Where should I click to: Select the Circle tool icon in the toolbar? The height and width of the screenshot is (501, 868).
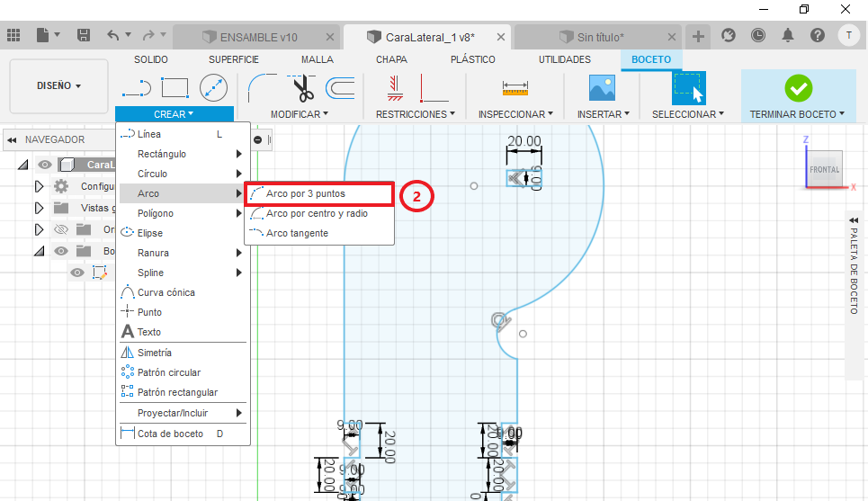[213, 87]
